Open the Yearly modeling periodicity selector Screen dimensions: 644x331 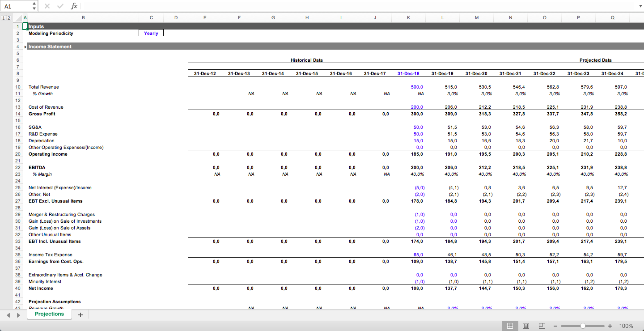pos(151,33)
